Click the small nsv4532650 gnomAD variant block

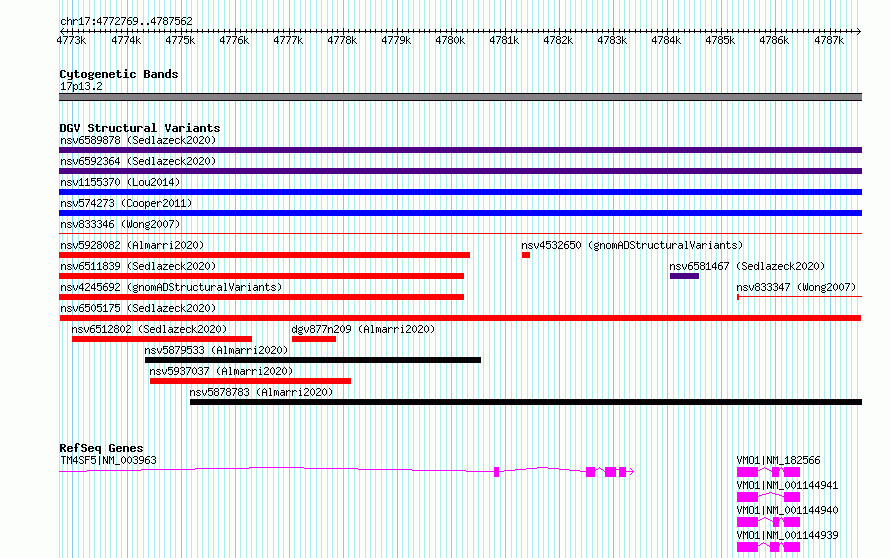[526, 255]
